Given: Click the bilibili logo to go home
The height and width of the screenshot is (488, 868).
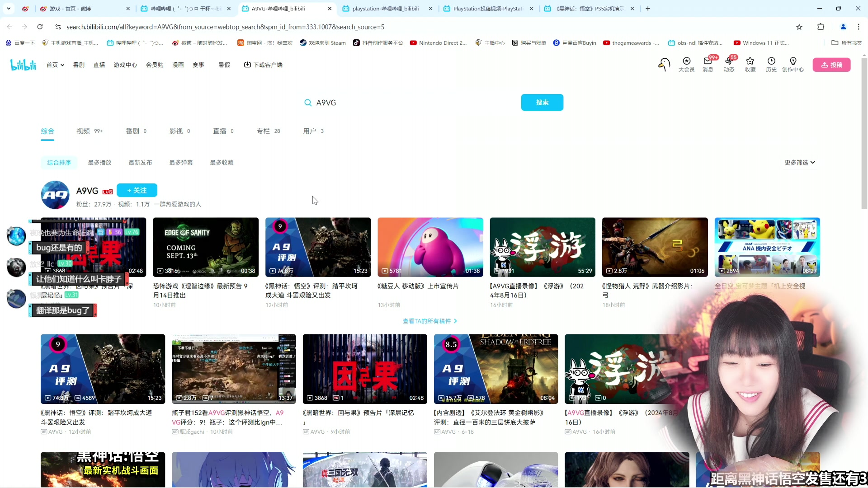Looking at the screenshot, I should 23,64.
